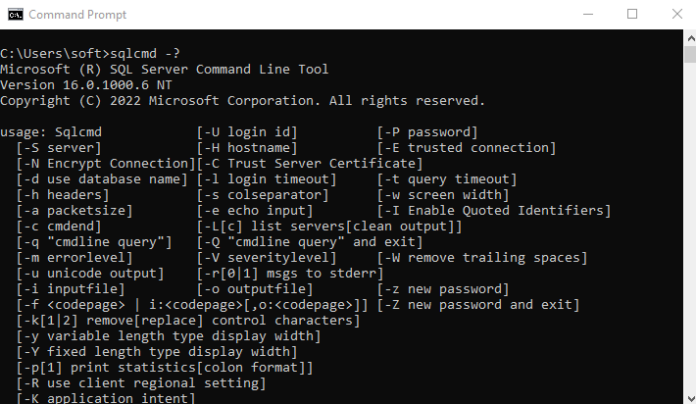Click the "[-W remove trailing spaces]" text
Screen dimensions: 696x404
[x=480, y=257]
